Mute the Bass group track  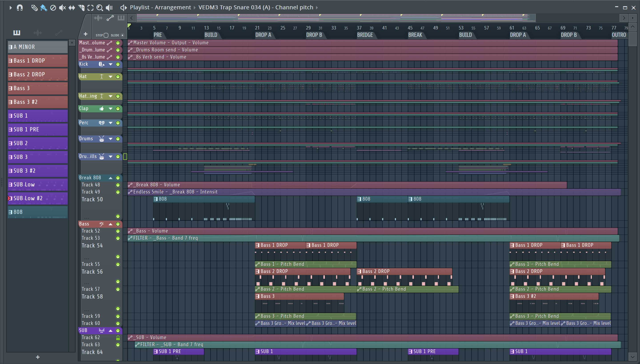118,224
